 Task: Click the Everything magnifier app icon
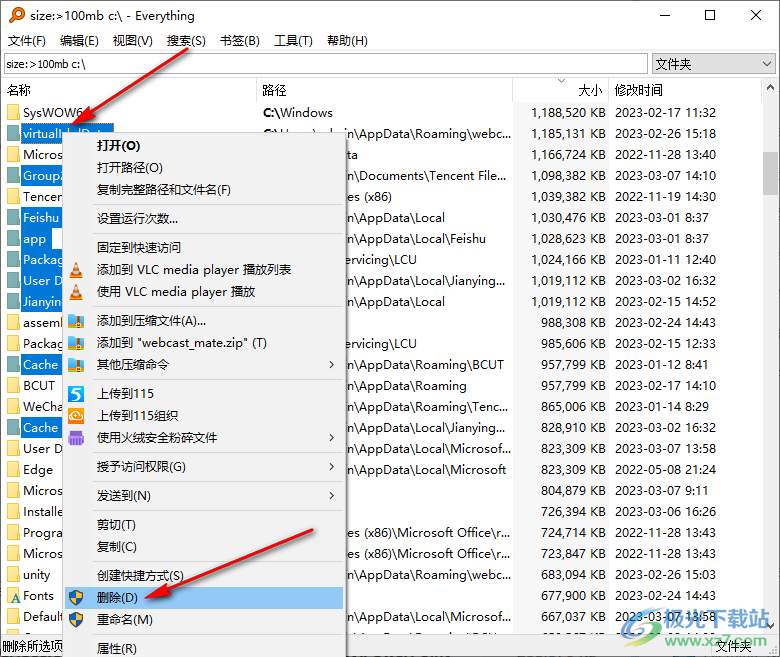click(x=16, y=15)
